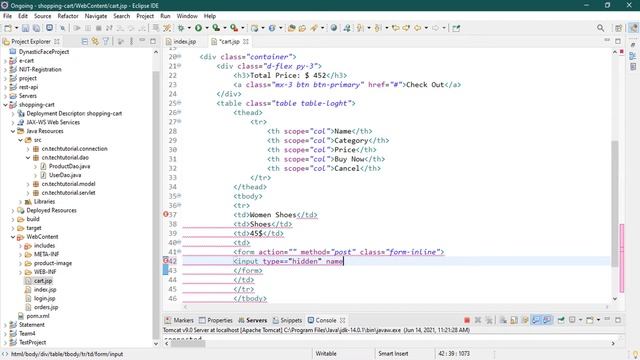This screenshot has width=640, height=360.
Task: Open the New file dropdown arrow
Action: (x=16, y=28)
